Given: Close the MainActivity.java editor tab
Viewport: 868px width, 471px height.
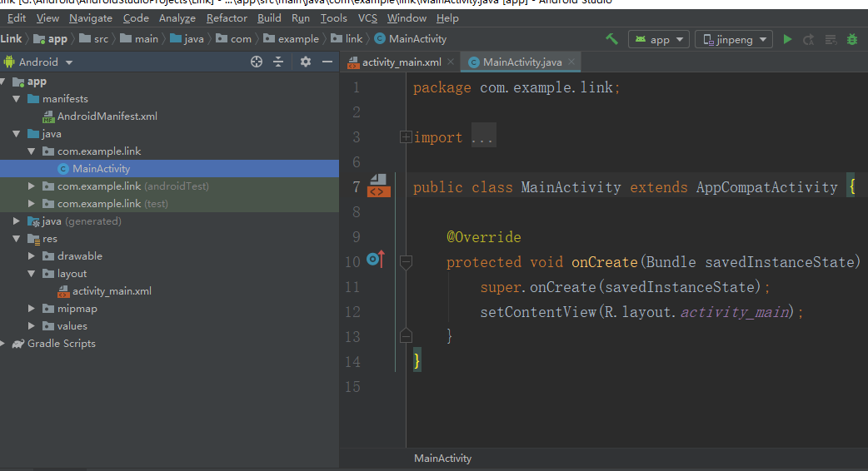Looking at the screenshot, I should tap(571, 62).
